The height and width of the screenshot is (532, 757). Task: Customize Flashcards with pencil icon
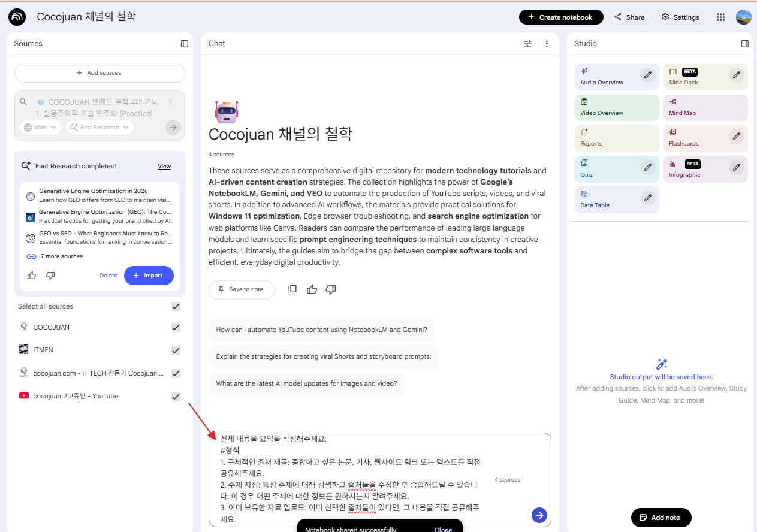coord(737,136)
